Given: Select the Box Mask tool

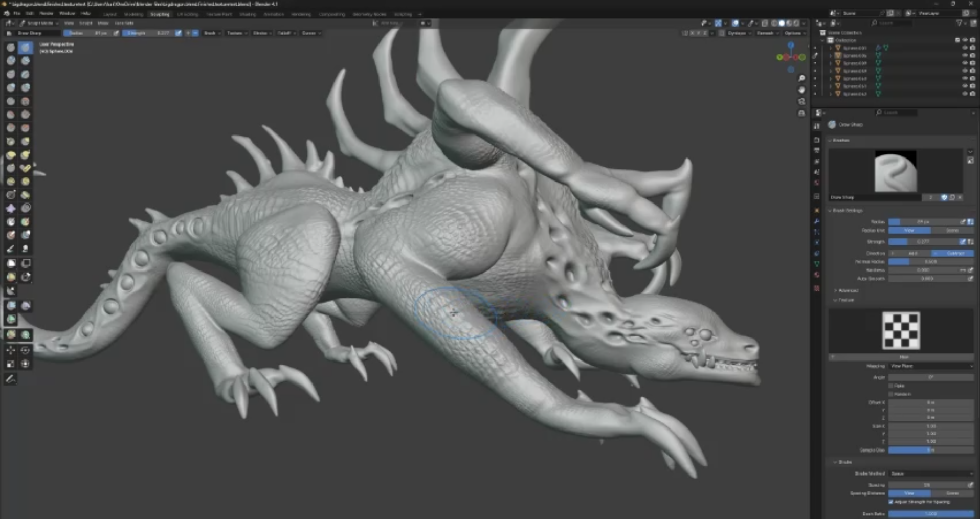Looking at the screenshot, I should (11, 263).
